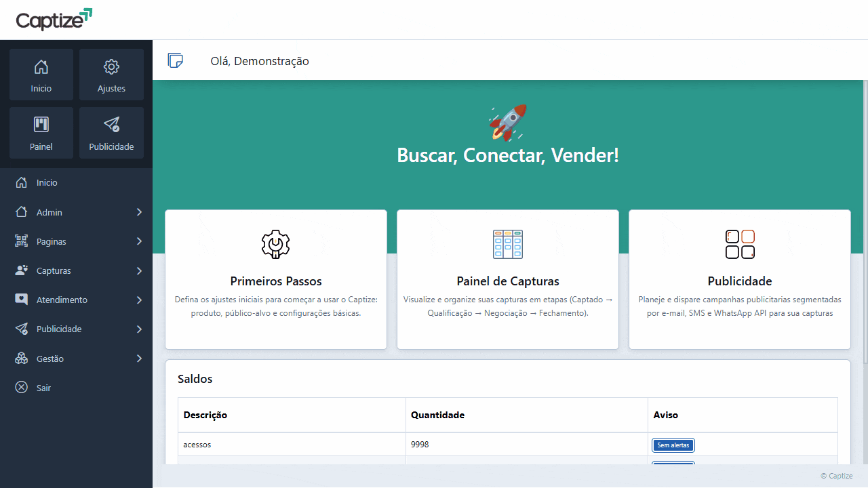
Task: Click the Captize logo
Action: 54,20
